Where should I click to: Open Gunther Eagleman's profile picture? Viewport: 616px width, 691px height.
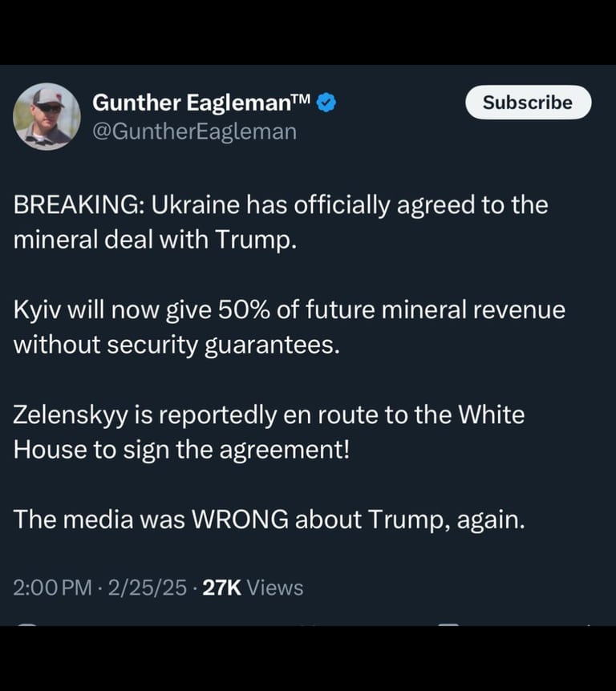(x=47, y=117)
